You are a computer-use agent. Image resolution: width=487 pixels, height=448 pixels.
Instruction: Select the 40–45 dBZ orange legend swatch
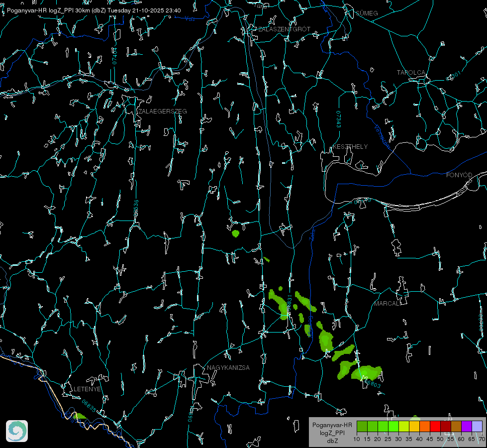pos(425,426)
